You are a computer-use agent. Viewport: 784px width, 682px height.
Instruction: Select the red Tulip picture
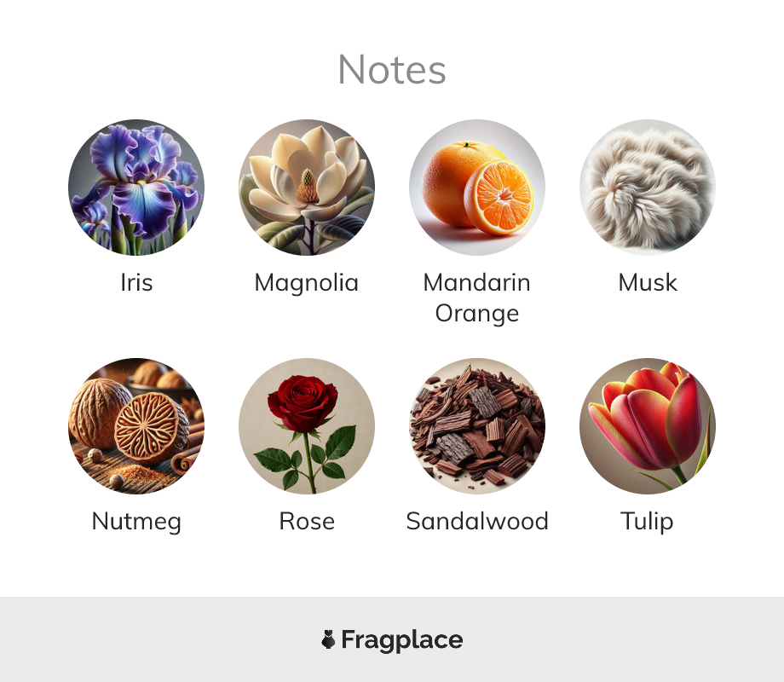[x=648, y=425]
